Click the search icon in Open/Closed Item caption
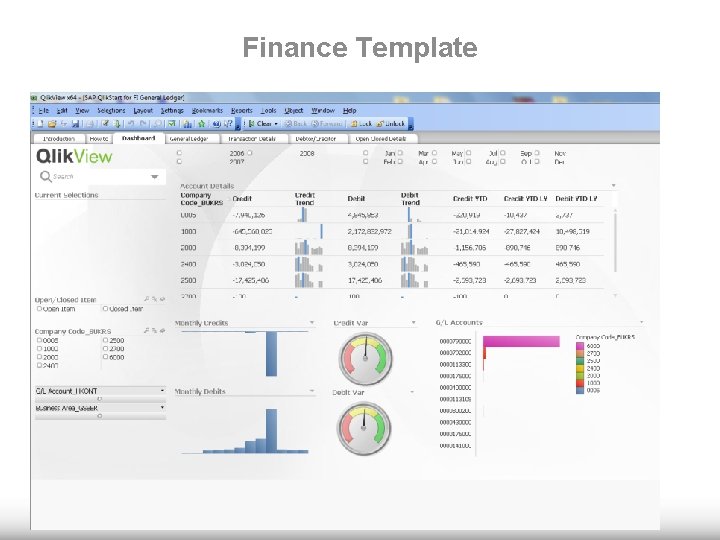 [147, 299]
